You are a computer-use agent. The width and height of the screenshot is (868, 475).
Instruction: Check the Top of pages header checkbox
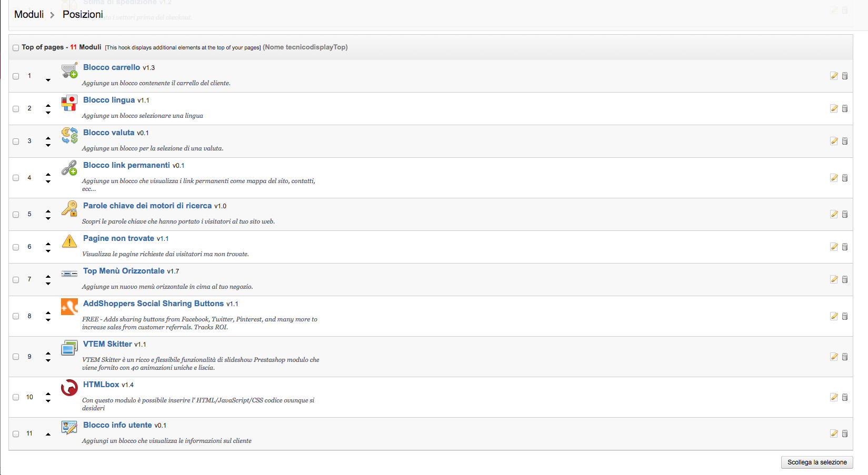(16, 48)
